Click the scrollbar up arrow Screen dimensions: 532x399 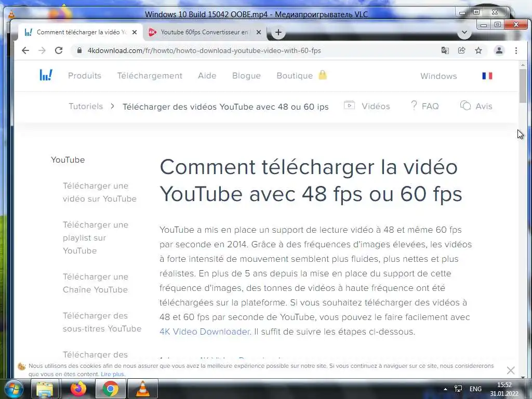tap(523, 64)
